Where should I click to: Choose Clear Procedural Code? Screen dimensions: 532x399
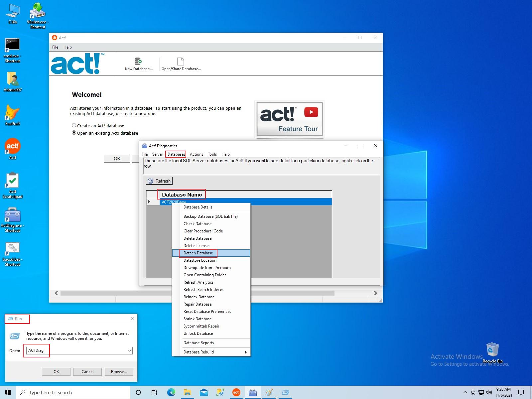coord(211,231)
